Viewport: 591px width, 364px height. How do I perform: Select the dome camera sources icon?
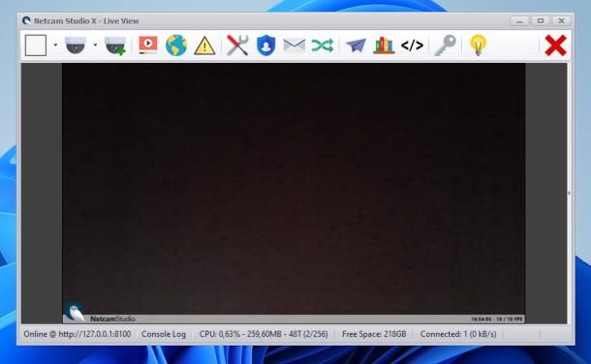[x=76, y=45]
